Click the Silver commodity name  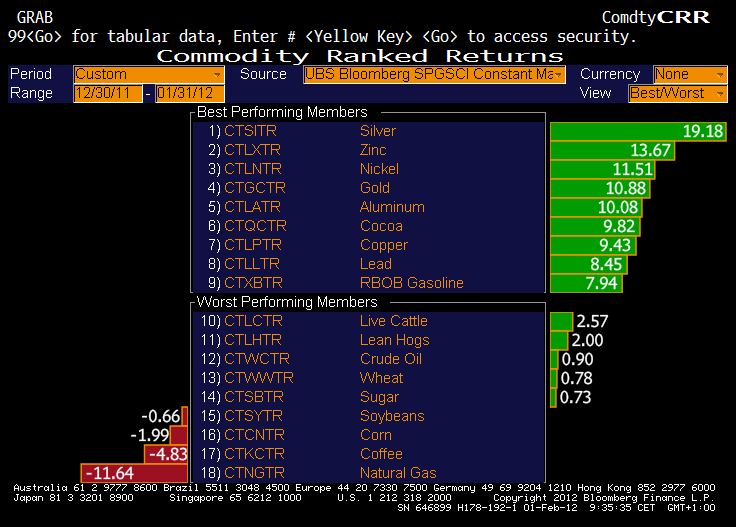[378, 131]
